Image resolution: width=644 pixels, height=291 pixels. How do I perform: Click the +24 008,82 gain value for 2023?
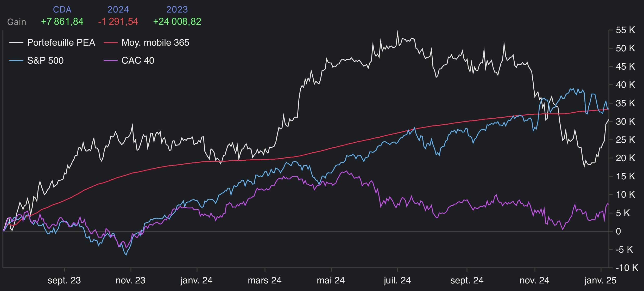177,21
